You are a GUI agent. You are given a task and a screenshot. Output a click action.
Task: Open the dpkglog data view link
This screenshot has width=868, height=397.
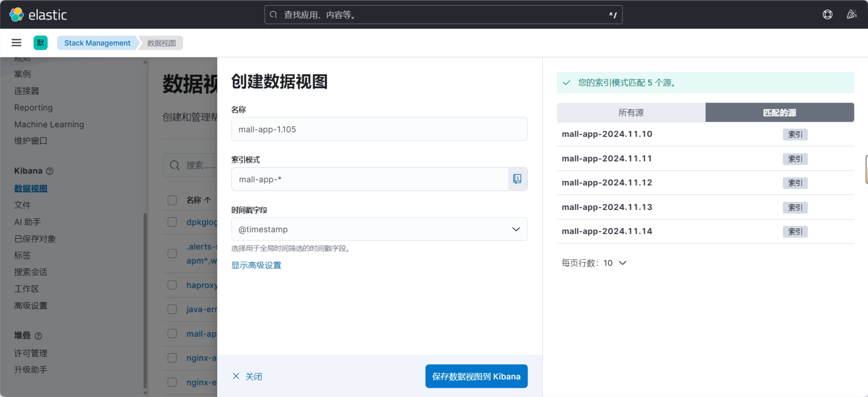coord(202,222)
